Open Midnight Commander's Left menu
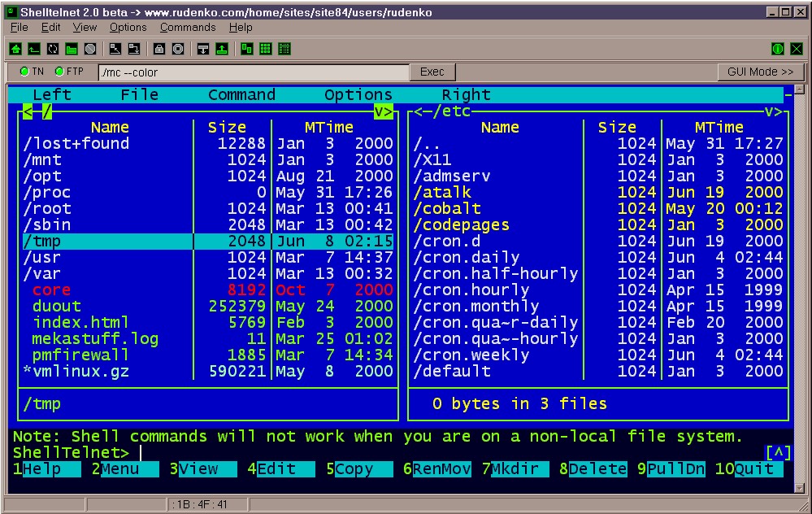 (52, 95)
